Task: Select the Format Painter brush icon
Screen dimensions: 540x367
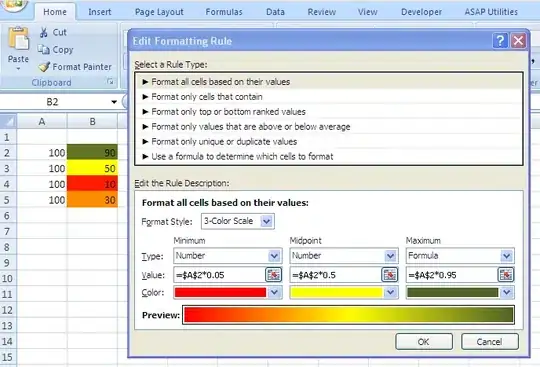Action: point(44,67)
